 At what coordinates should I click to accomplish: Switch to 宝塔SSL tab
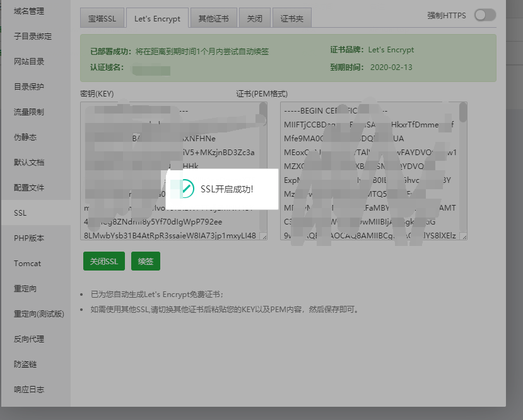(102, 18)
